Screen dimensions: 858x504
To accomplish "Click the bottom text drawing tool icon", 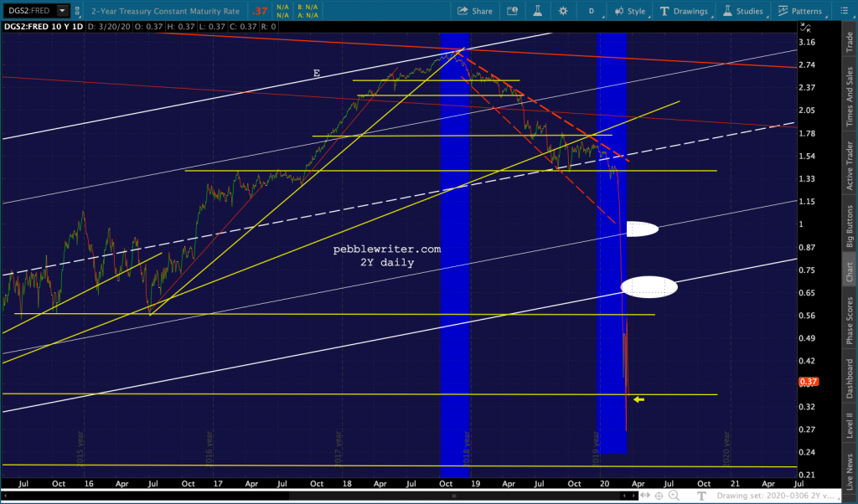I will (701, 496).
